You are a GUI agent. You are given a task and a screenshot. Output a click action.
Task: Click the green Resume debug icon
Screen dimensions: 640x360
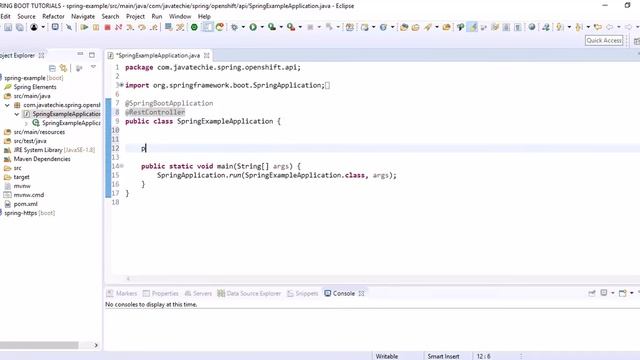click(x=84, y=27)
